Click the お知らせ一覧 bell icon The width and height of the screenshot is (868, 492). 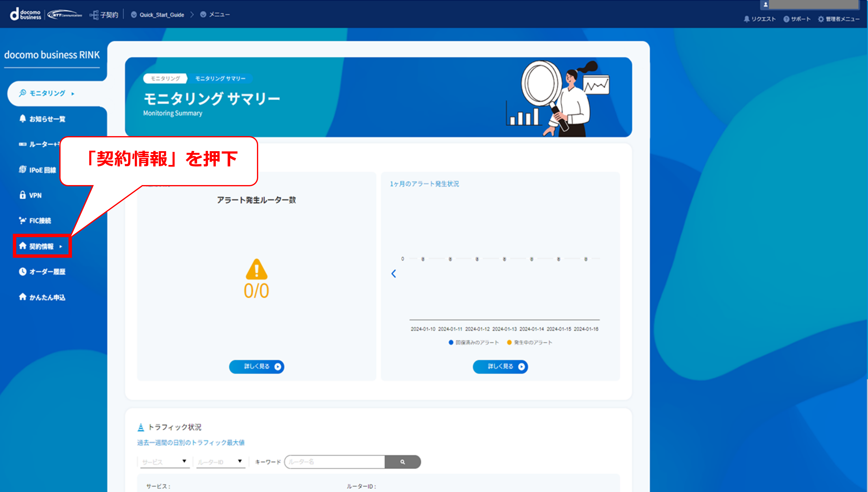point(23,118)
